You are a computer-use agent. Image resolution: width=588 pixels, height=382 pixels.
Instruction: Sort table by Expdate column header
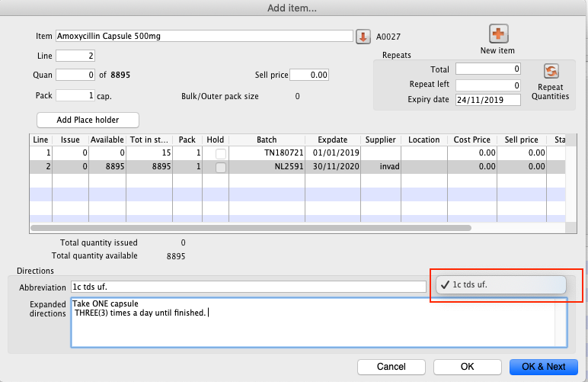(332, 140)
